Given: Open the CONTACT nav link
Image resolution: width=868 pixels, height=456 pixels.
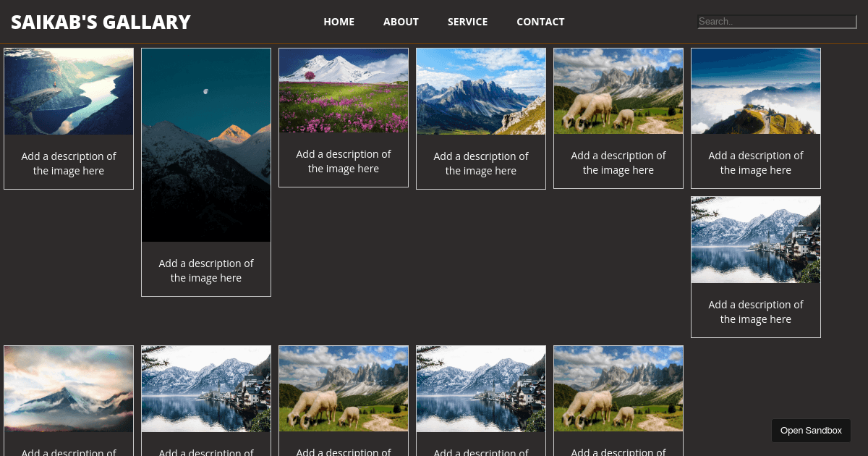Looking at the screenshot, I should 540,22.
